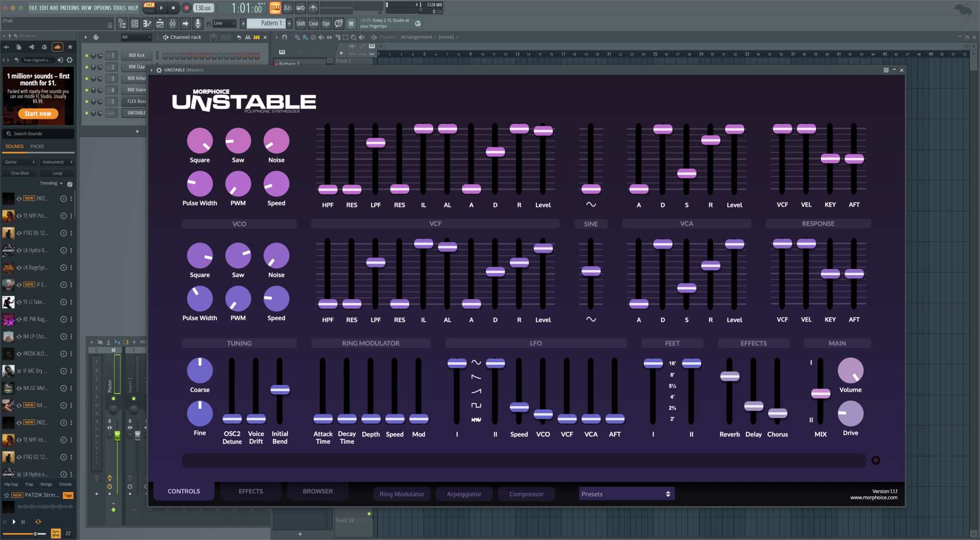Toggle the 808 Clap channel mute LED
The image size is (980, 540).
click(87, 67)
